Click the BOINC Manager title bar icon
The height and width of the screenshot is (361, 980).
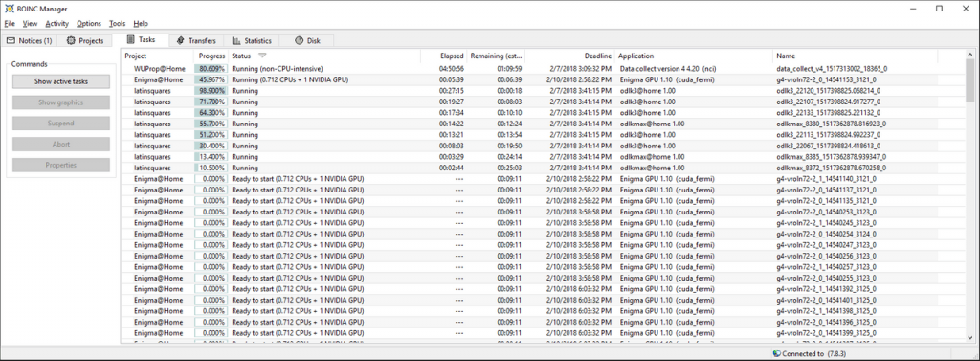pos(9,9)
